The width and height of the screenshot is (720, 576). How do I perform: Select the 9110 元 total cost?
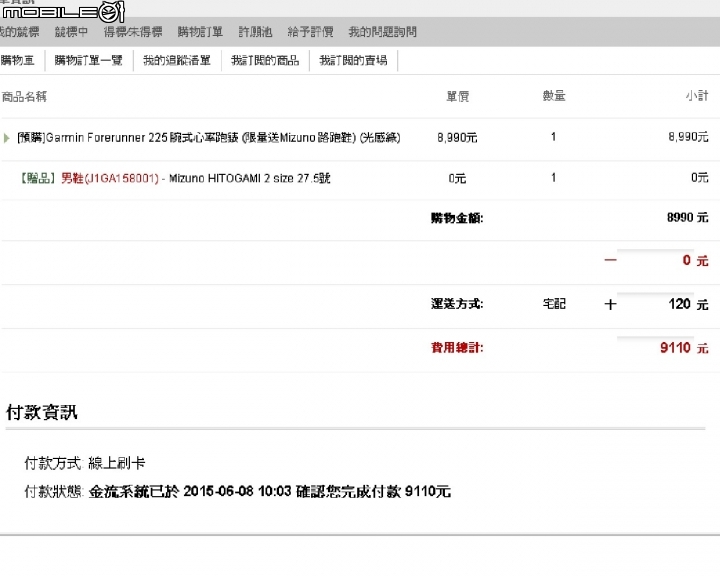pyautogui.click(x=684, y=348)
